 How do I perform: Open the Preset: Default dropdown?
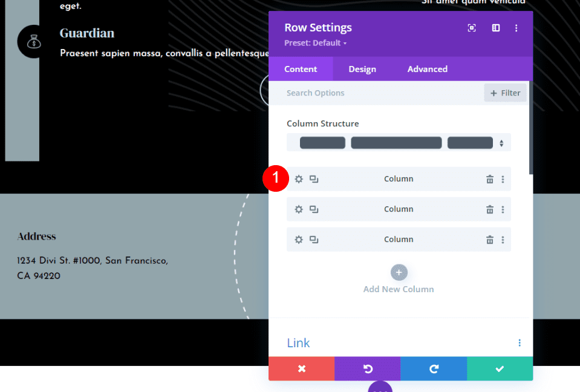pyautogui.click(x=315, y=43)
